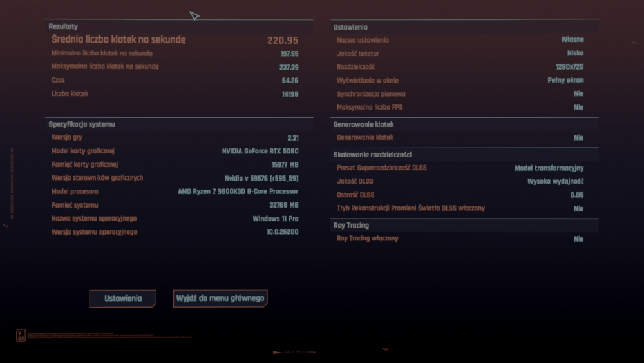
Task: Select the time value 64.26
Action: coord(290,81)
